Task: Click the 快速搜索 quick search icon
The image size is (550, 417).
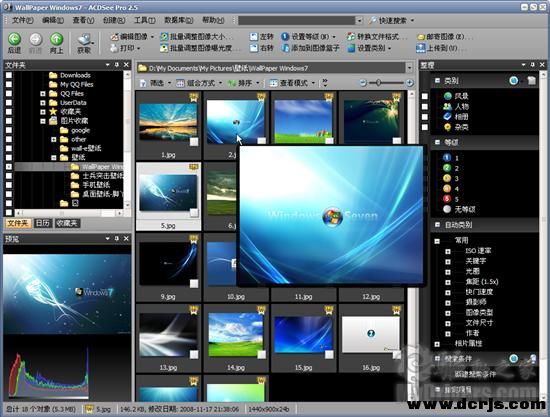Action: tap(373, 21)
